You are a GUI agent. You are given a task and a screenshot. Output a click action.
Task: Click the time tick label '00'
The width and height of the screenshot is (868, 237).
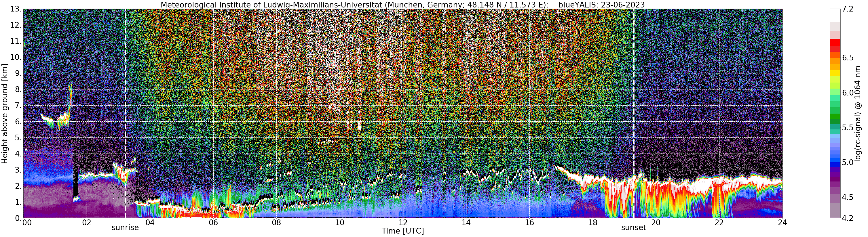click(x=27, y=223)
